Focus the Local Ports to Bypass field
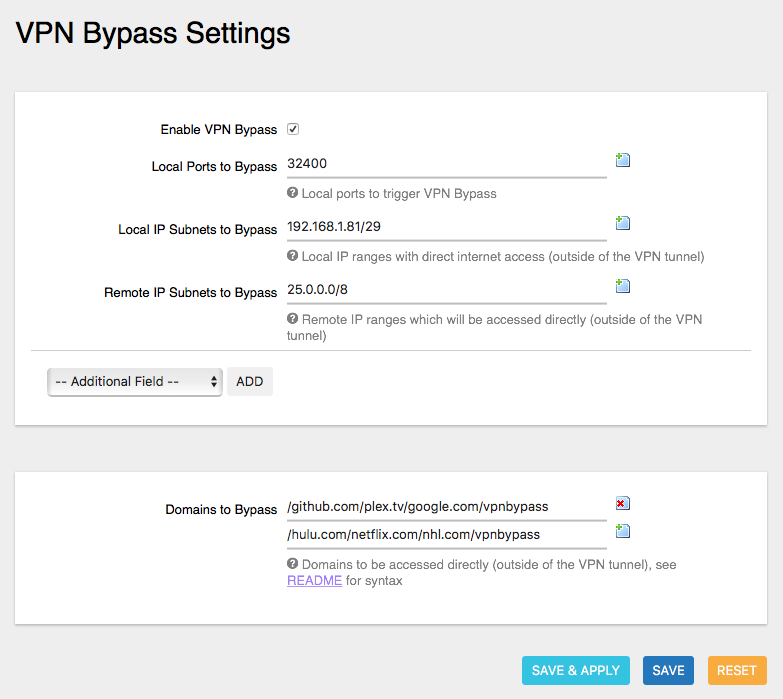The image size is (783, 699). (x=446, y=164)
